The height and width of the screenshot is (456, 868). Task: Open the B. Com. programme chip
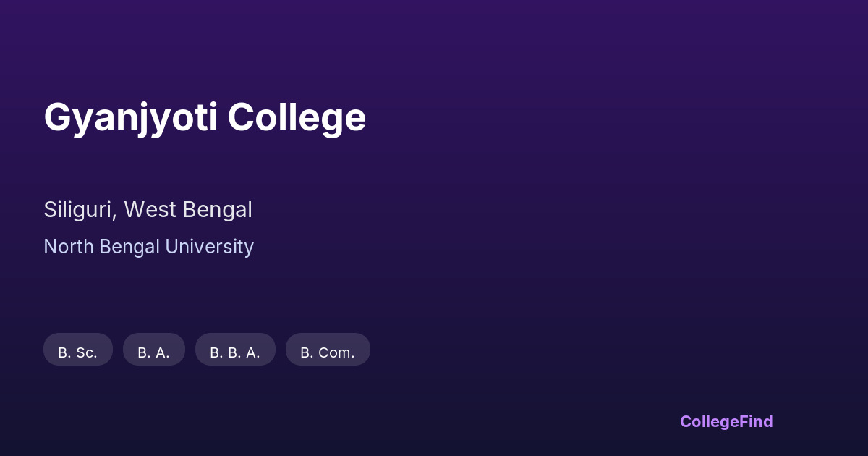pyautogui.click(x=328, y=350)
